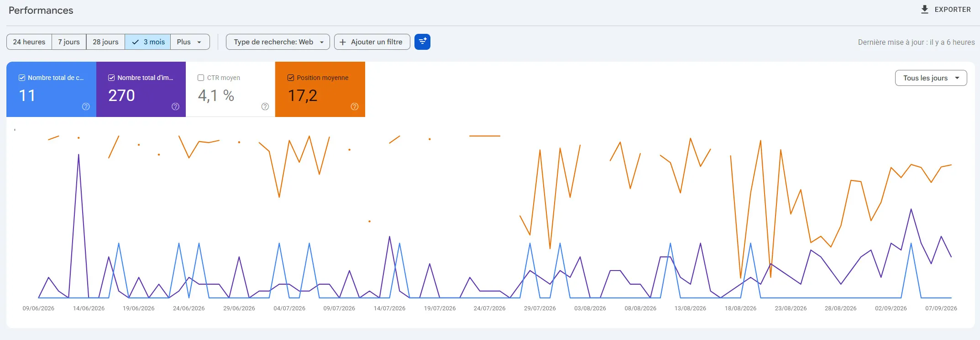Click the CTR value 4,1 %
980x340 pixels.
pos(216,96)
